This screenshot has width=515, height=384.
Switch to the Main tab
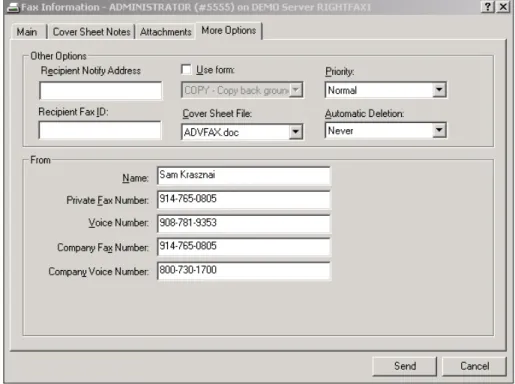pyautogui.click(x=27, y=32)
